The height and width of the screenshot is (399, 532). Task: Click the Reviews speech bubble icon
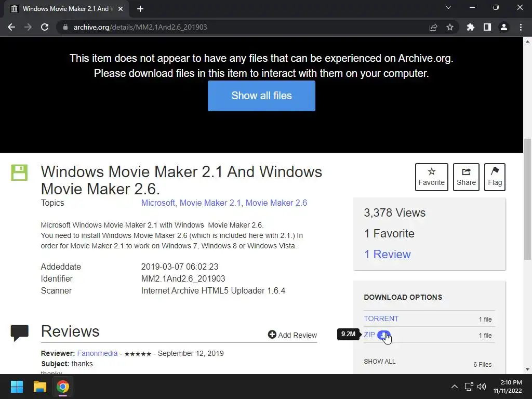pyautogui.click(x=19, y=332)
